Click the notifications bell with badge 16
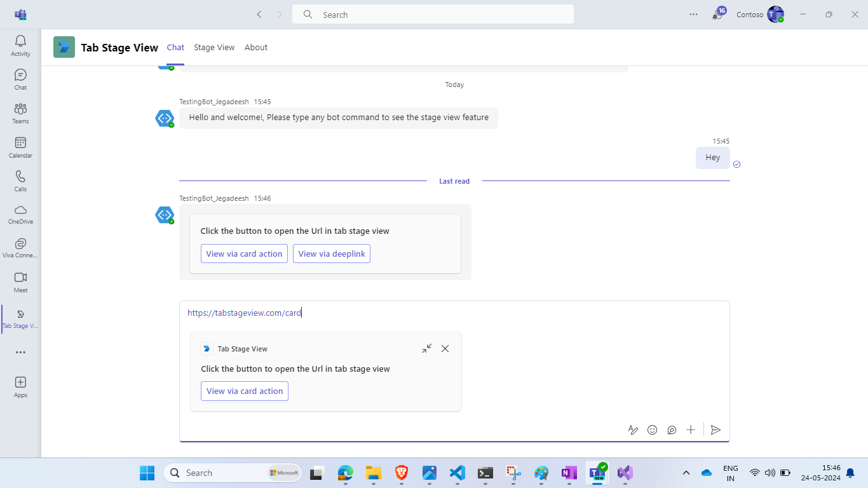868x488 pixels. point(717,15)
